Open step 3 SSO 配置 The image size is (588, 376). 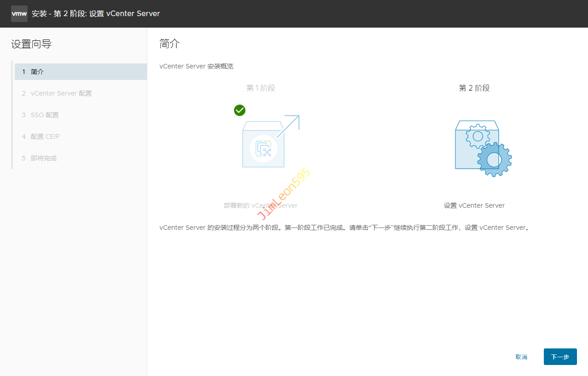click(45, 115)
